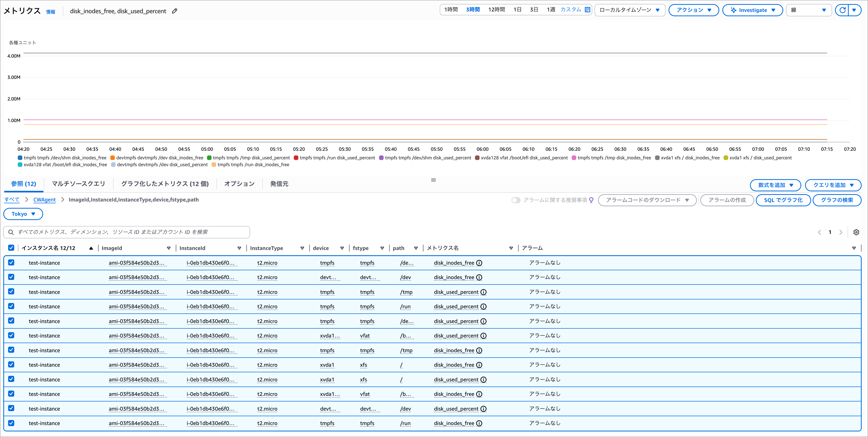Click the CWAgent breadcrumb link
Screen dimensions: 868x437
pos(44,200)
